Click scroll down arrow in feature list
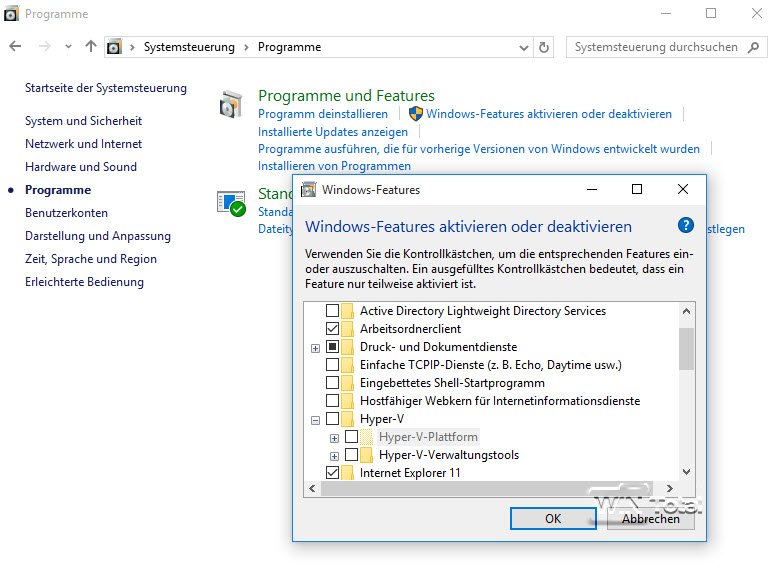The image size is (780, 584). click(686, 472)
